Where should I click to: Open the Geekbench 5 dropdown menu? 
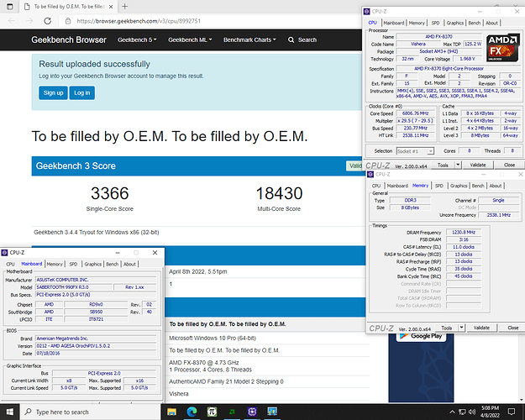[137, 39]
